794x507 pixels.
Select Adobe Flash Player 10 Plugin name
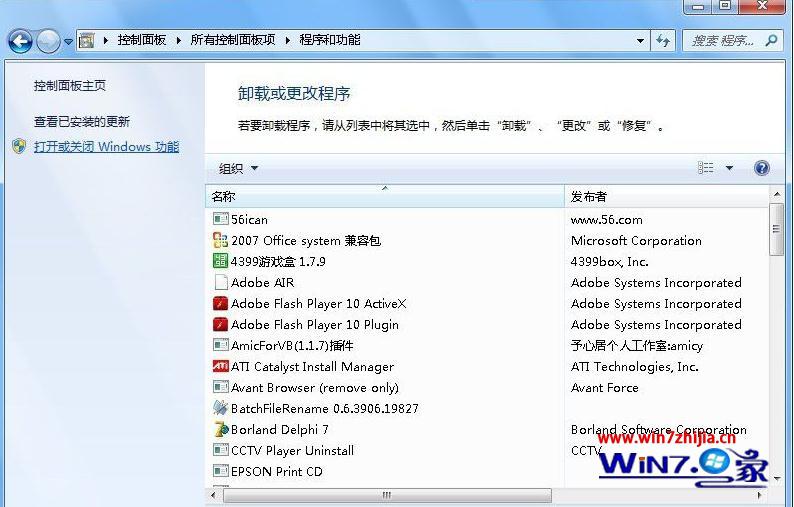pos(314,325)
